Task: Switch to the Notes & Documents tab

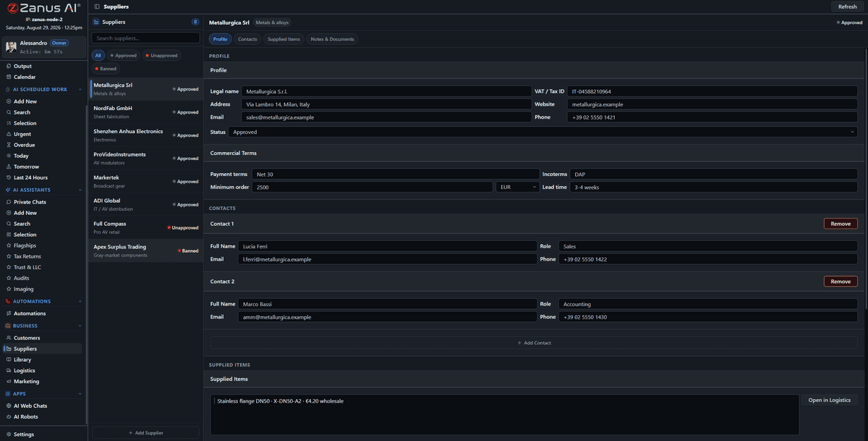Action: pyautogui.click(x=332, y=39)
